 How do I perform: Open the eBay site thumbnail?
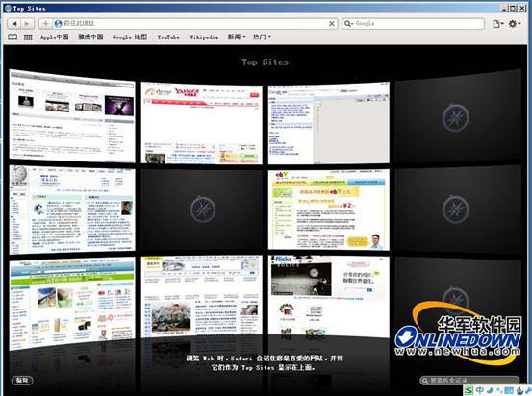[x=329, y=210]
